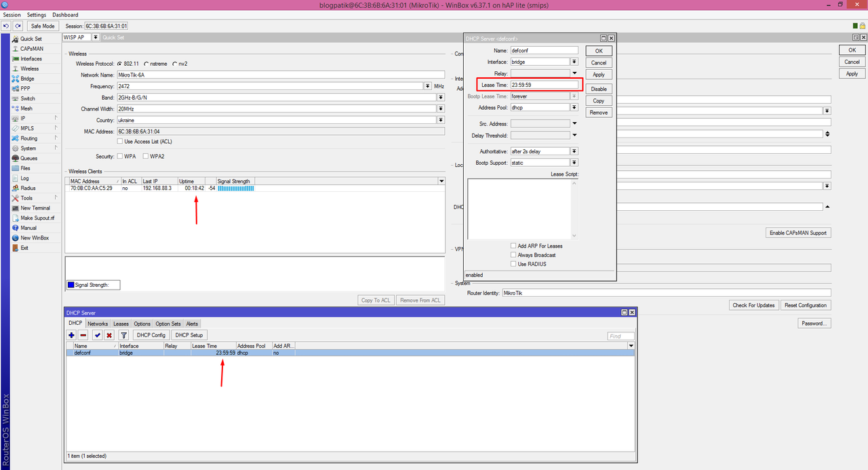868x470 pixels.
Task: Click Apply in the DHCP Server dialog
Action: click(599, 75)
